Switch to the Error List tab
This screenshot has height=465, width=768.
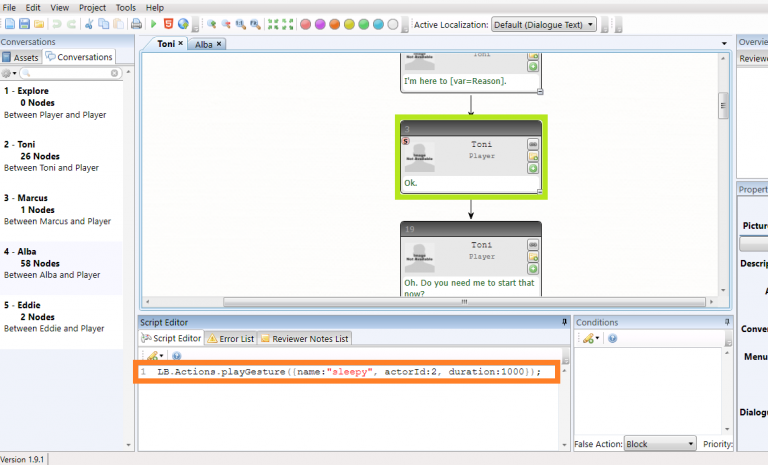(230, 339)
